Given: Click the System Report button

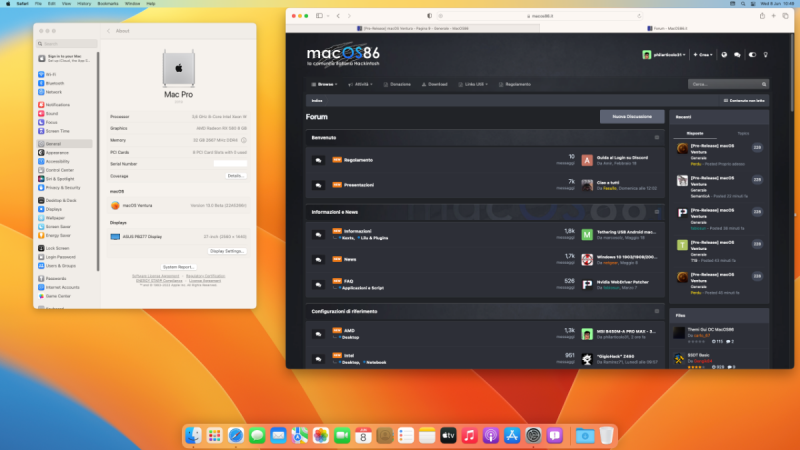Looking at the screenshot, I should point(178,267).
